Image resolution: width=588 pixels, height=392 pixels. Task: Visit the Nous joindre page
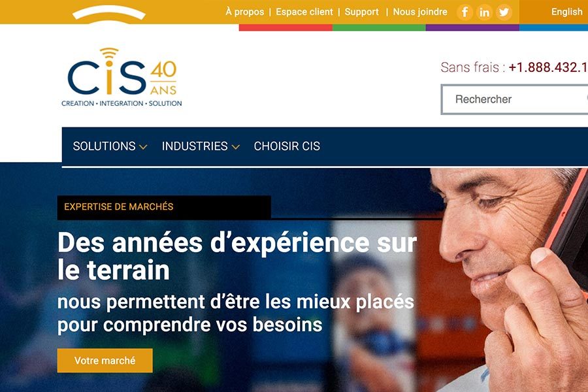click(x=420, y=12)
